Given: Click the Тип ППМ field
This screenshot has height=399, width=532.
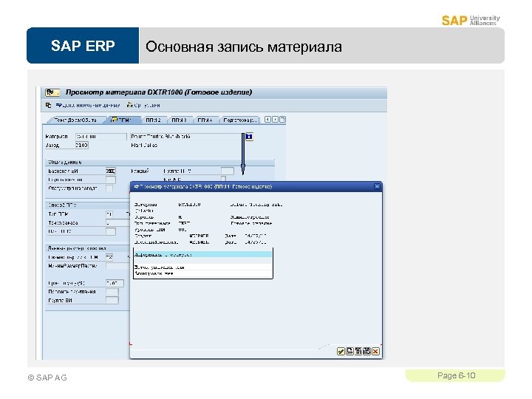Looking at the screenshot, I should pos(109,214).
